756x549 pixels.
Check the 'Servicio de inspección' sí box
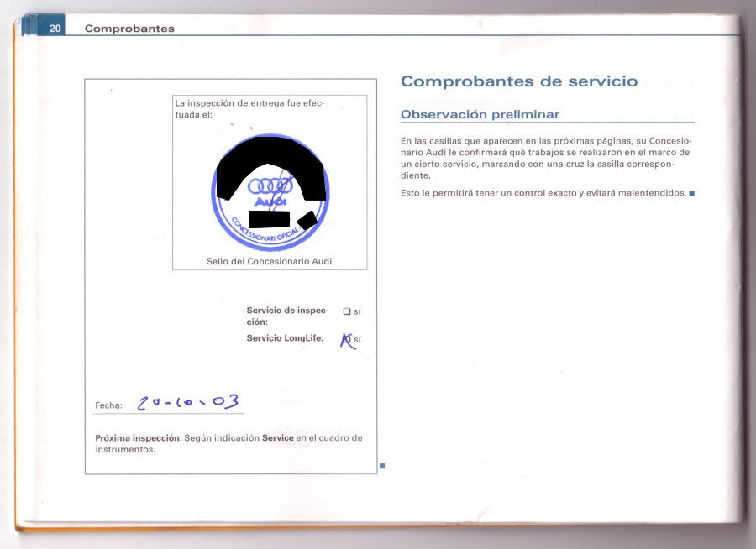[x=346, y=311]
